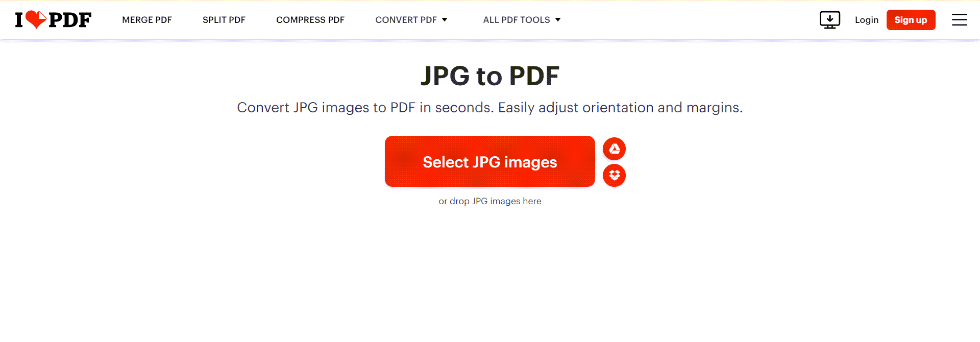Click the red Dropbox circle icon
Screen dimensions: 980x342
click(x=615, y=176)
